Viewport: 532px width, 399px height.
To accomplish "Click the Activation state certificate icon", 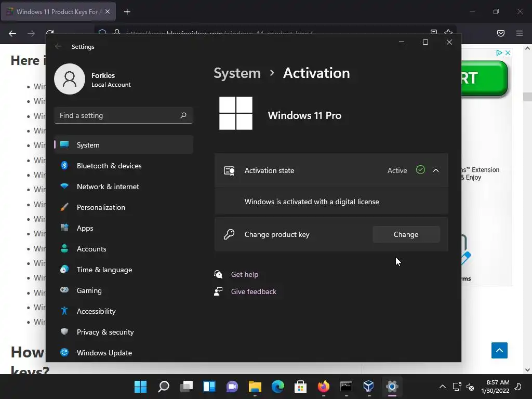I will pos(229,170).
